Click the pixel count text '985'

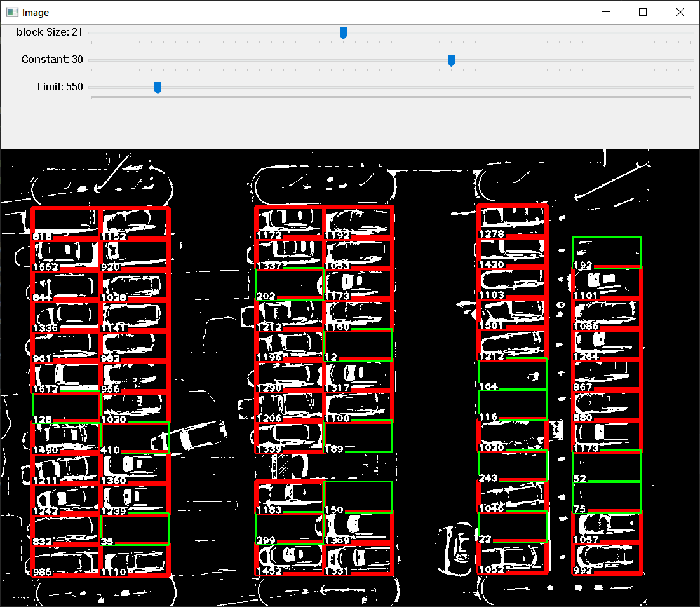[x=43, y=572]
